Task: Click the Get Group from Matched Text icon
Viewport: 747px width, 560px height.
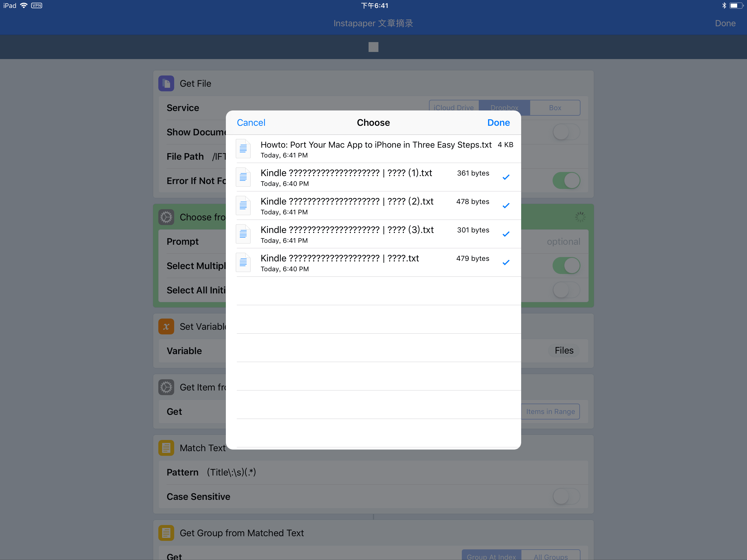Action: point(166,533)
